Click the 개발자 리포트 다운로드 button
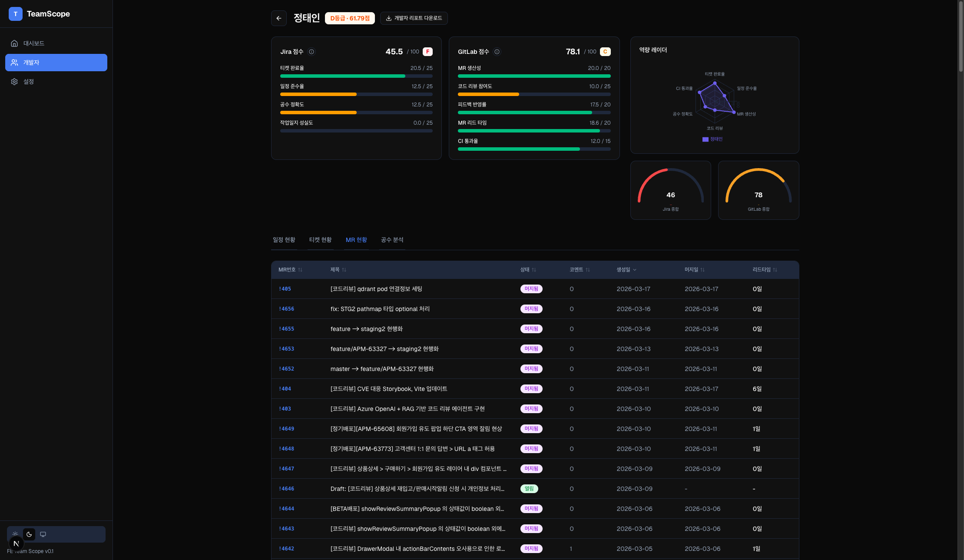Viewport: 964px width, 560px height. point(414,18)
